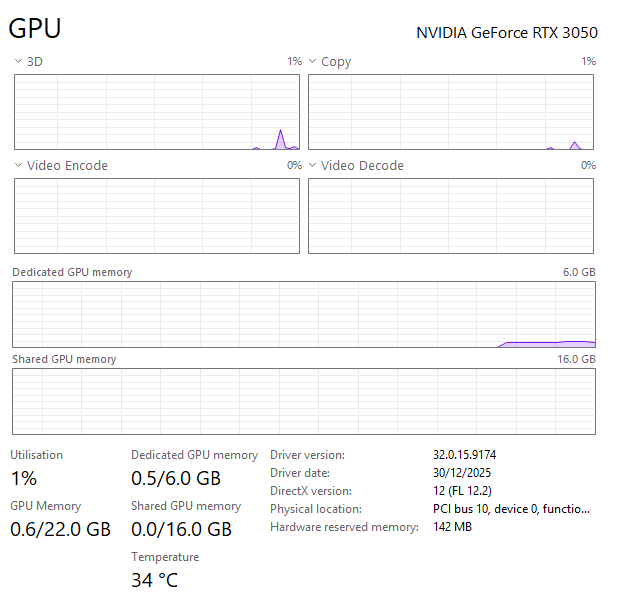Expand the Video Decode engine dropdown
The width and height of the screenshot is (620, 594).
(x=312, y=166)
